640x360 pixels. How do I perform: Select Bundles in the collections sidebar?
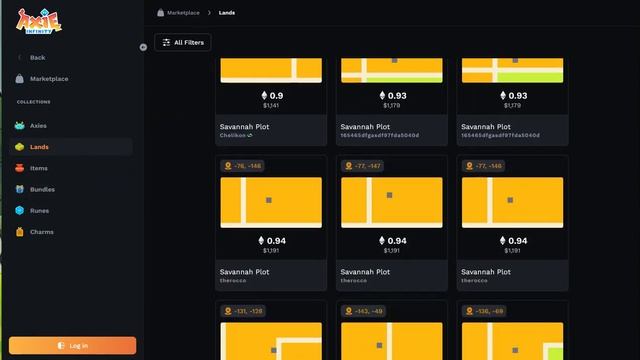[71, 189]
